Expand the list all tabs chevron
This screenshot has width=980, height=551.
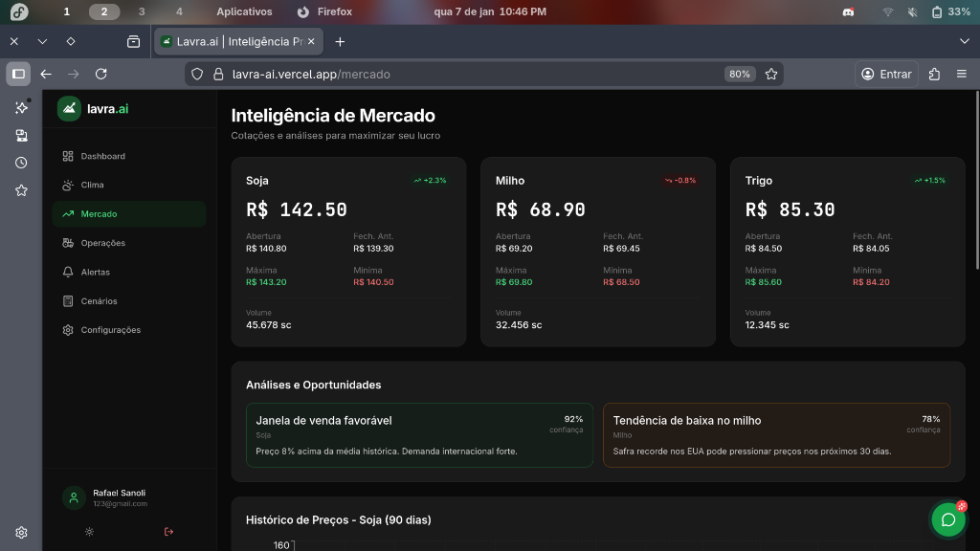tap(964, 41)
